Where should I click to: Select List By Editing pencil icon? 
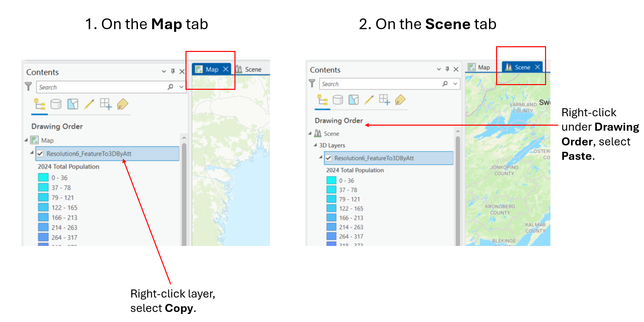coord(89,104)
